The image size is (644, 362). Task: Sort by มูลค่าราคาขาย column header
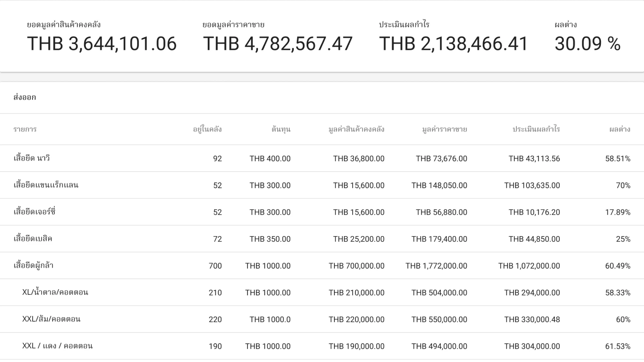tap(444, 130)
